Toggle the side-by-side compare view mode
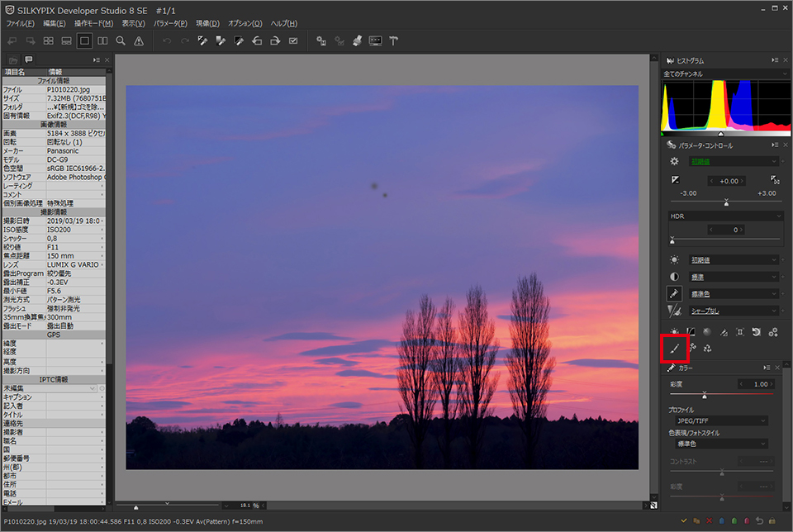The height and width of the screenshot is (532, 793). (102, 40)
